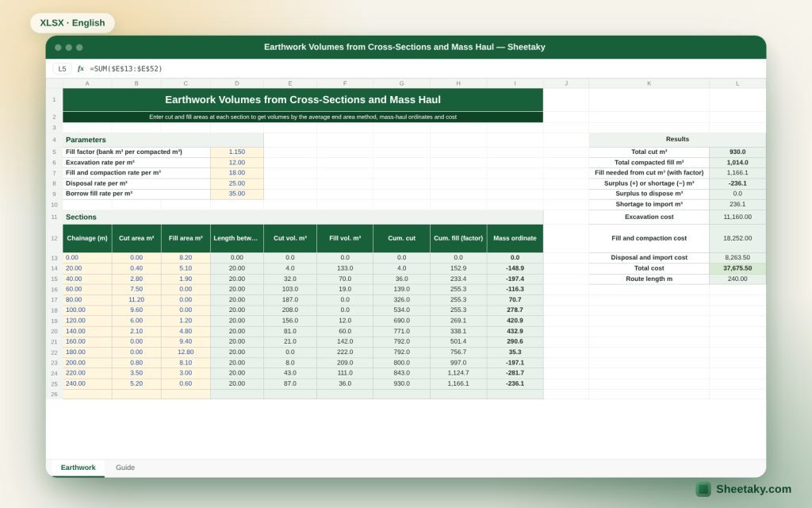Click the Total cost value 37,675.50

tap(737, 268)
